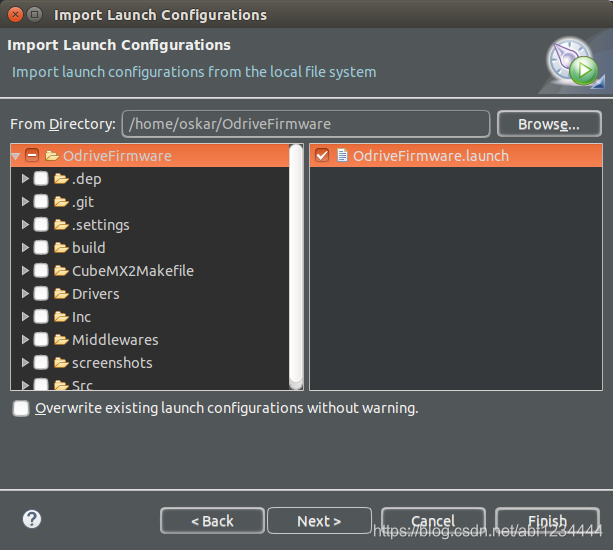Select the OdriveFirmware.launch file name
The image size is (613, 550).
[431, 156]
